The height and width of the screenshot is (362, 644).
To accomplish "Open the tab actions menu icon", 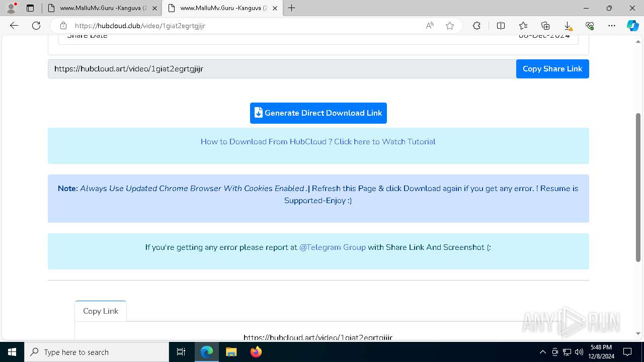I will (30, 8).
